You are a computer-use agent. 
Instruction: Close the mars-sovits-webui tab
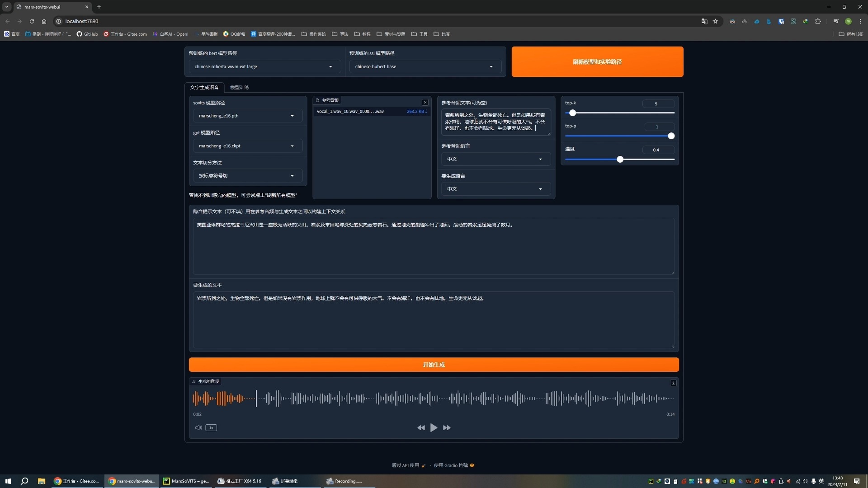[x=87, y=7]
